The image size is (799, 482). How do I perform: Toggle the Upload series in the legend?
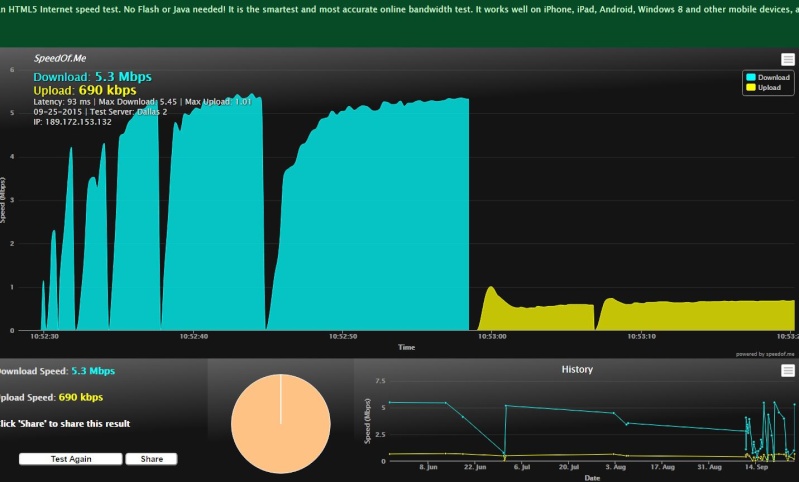pos(763,88)
